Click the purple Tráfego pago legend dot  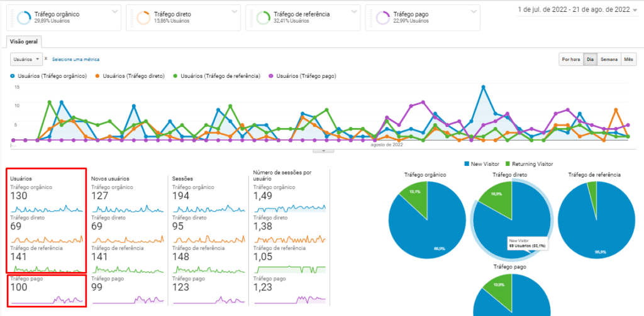click(272, 76)
